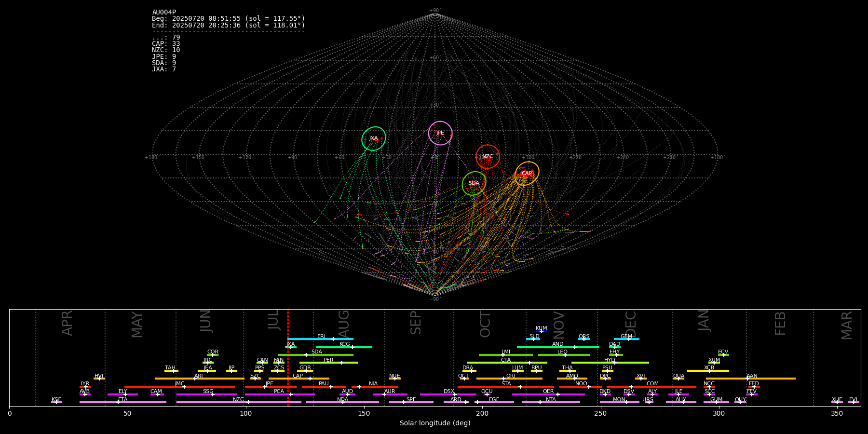Select the KUM shower bar in the timeline
This screenshot has width=868, height=434.
click(x=542, y=331)
